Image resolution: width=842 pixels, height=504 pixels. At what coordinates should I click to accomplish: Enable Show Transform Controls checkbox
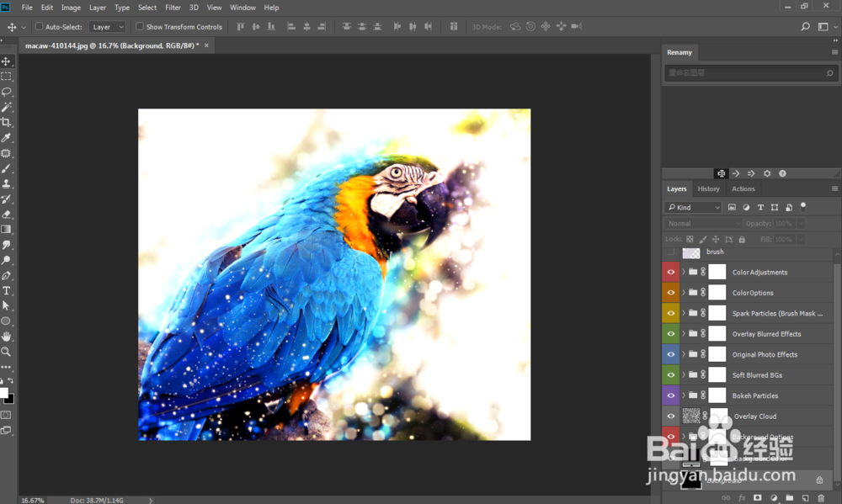coord(140,26)
